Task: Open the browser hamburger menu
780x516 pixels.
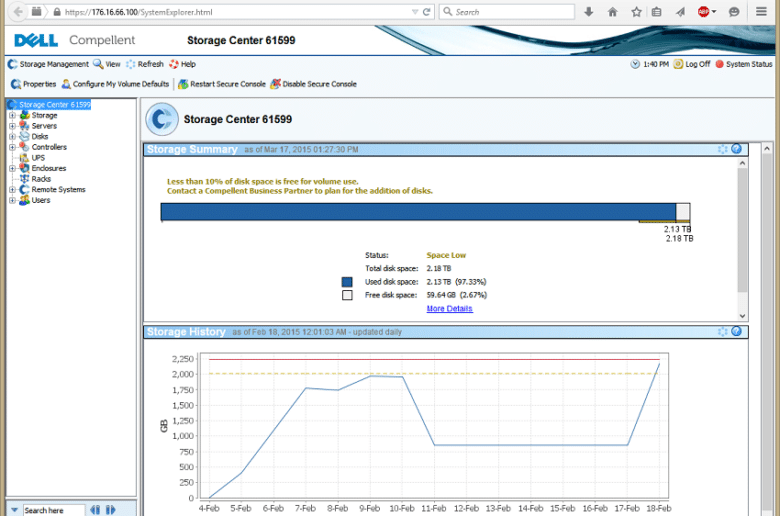Action: click(761, 11)
